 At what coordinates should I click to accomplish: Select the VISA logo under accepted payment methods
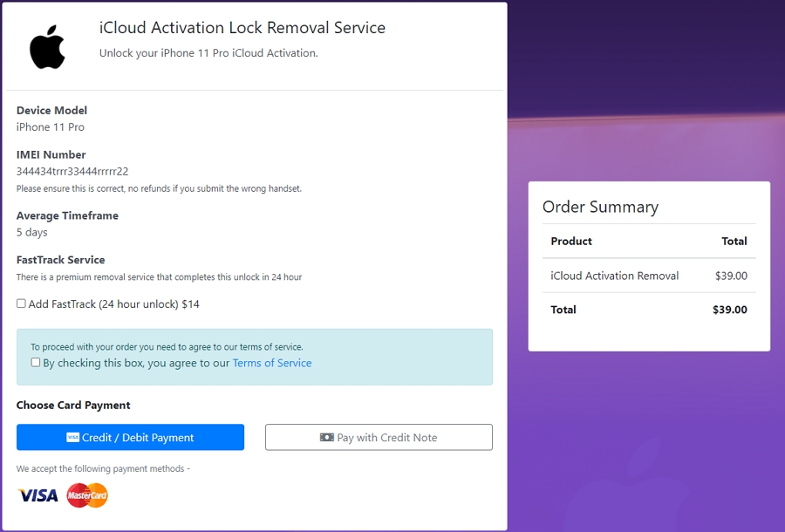coord(37,494)
